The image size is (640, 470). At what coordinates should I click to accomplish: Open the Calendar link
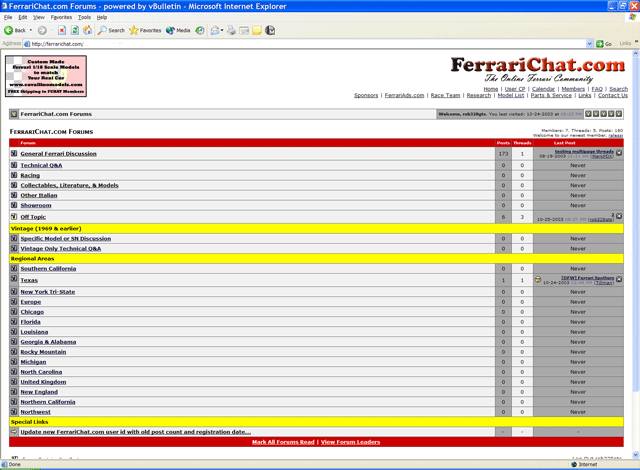pos(543,89)
